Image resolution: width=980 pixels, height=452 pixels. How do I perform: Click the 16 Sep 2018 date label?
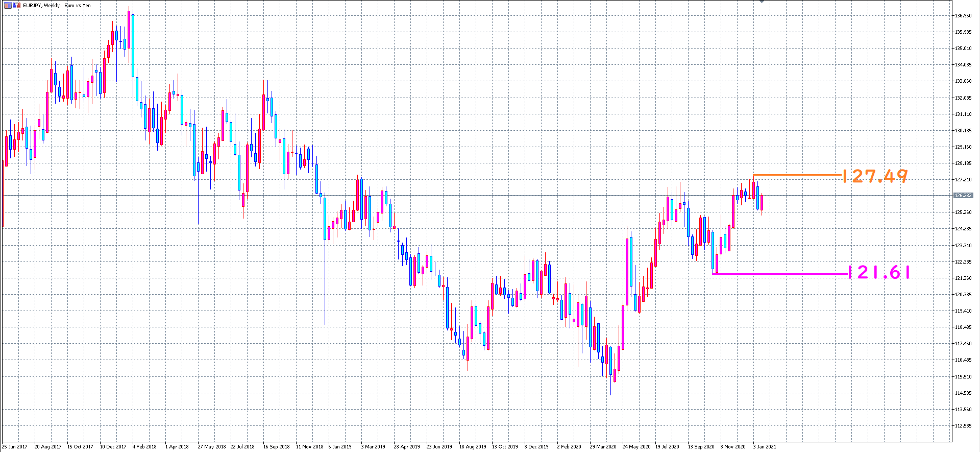276,446
